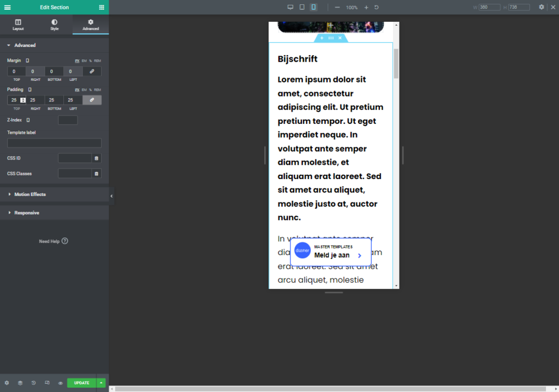The width and height of the screenshot is (559, 392).
Task: Reset the zoom level to default
Action: tap(377, 8)
